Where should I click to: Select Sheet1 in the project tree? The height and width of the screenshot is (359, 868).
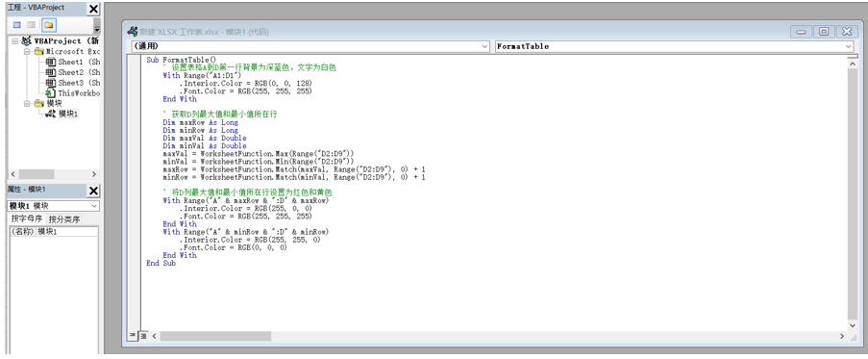coord(79,62)
